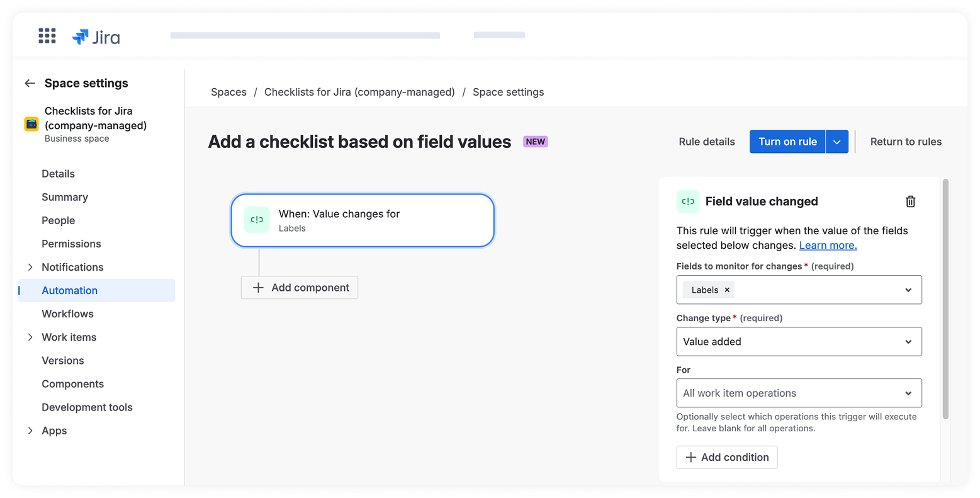Click the Turn on rule button
Screen dimensions: 980x498
pyautogui.click(x=787, y=142)
